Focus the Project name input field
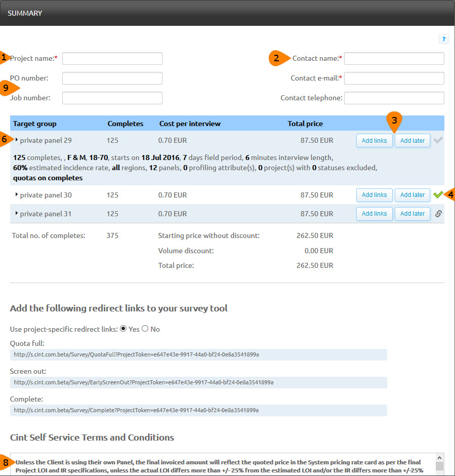Image resolution: width=455 pixels, height=476 pixels. [112, 58]
